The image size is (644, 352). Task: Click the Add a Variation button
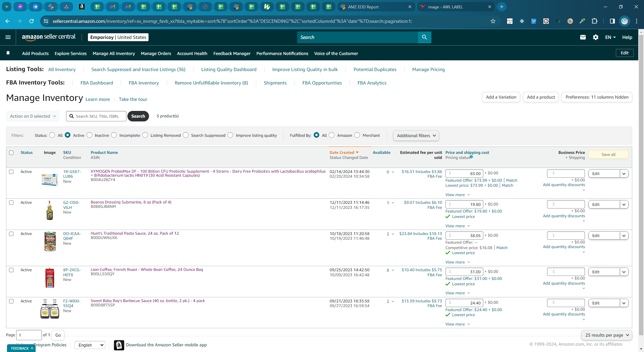[x=501, y=97]
